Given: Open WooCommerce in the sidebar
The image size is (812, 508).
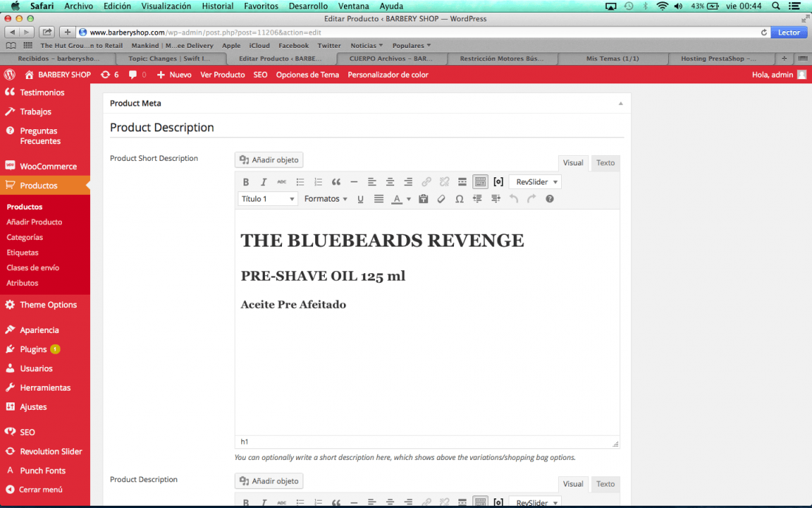Looking at the screenshot, I should coord(45,166).
